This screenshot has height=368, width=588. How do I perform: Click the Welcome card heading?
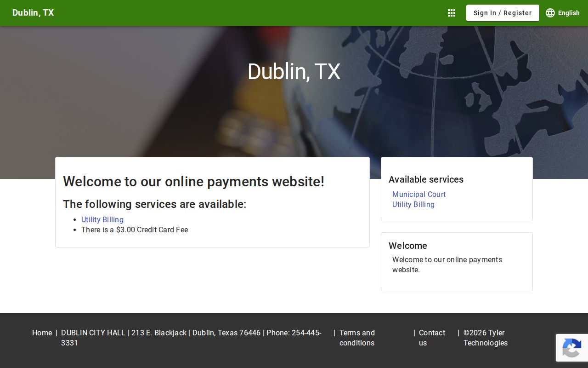point(408,246)
